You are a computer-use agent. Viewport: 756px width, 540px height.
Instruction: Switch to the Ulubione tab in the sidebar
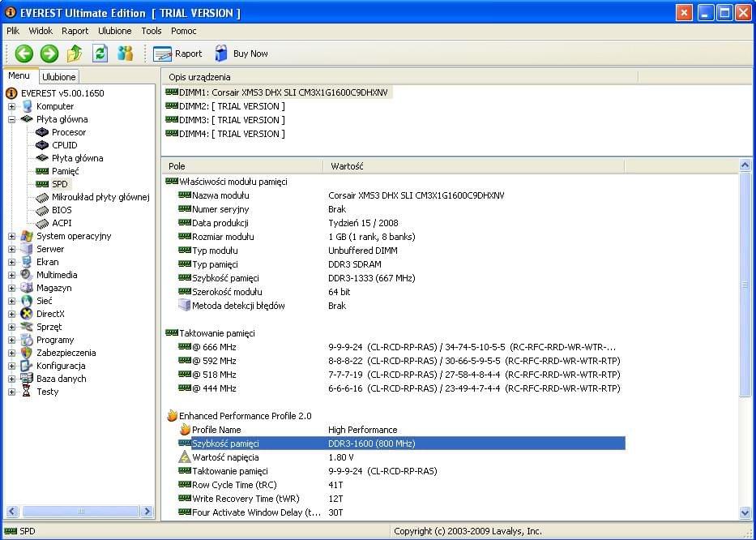click(x=59, y=77)
